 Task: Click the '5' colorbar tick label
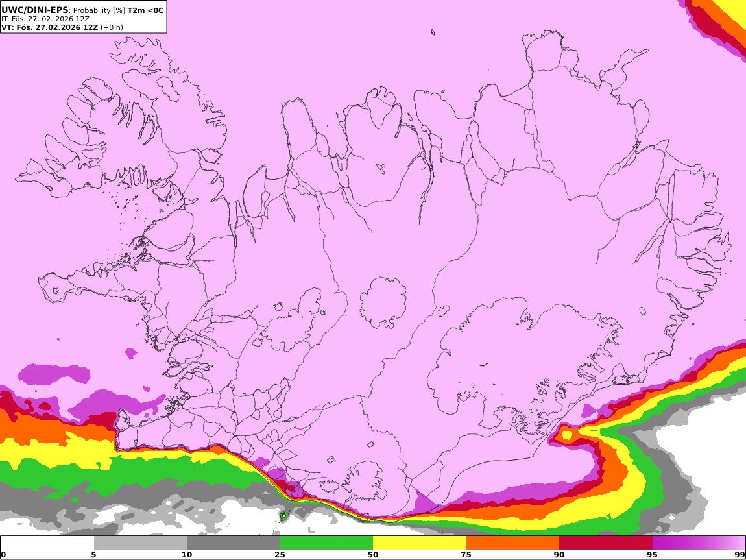(x=93, y=555)
